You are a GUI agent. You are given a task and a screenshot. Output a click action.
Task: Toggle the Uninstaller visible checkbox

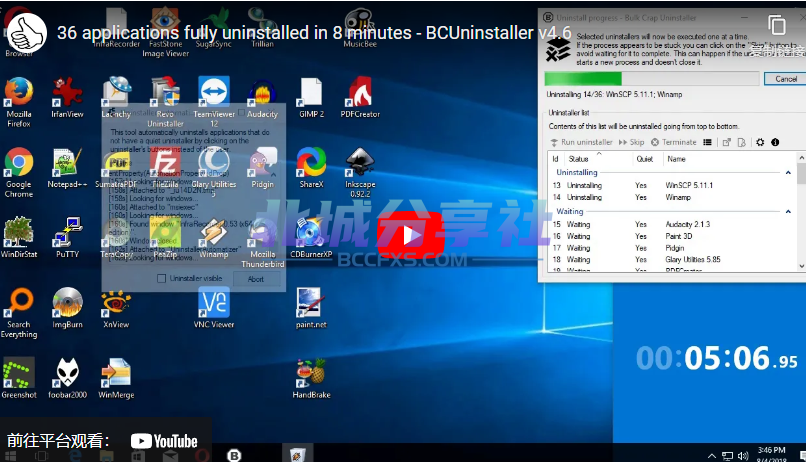tap(161, 278)
